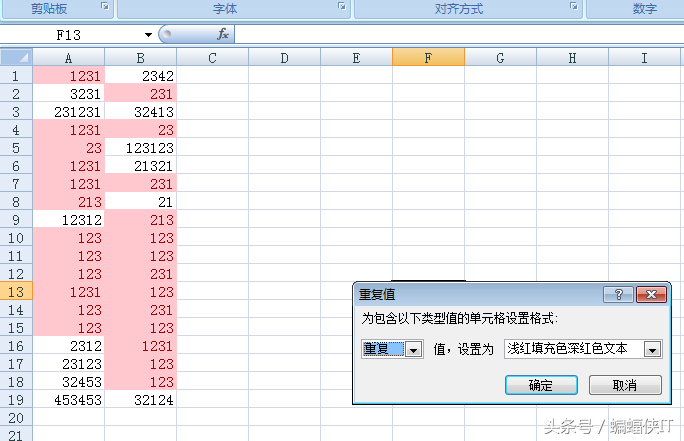Click cell A5 containing 23
Viewport: 684px width, 441px height.
68,147
